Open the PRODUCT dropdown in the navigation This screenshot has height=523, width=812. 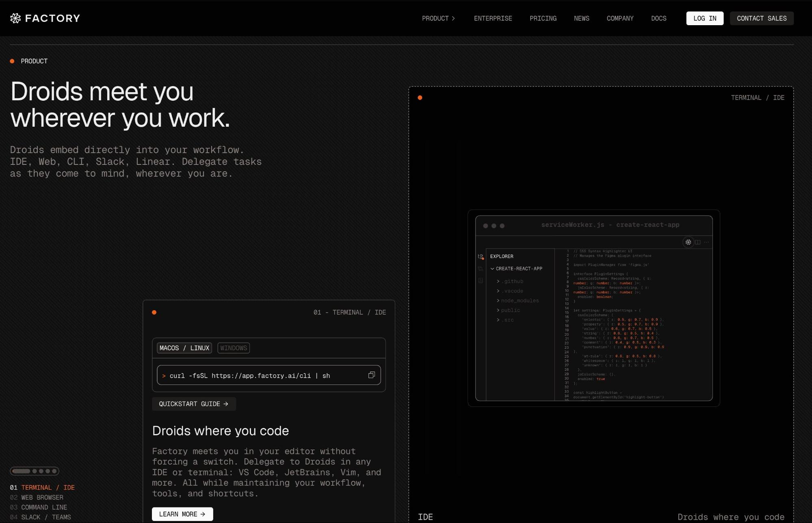pos(438,18)
